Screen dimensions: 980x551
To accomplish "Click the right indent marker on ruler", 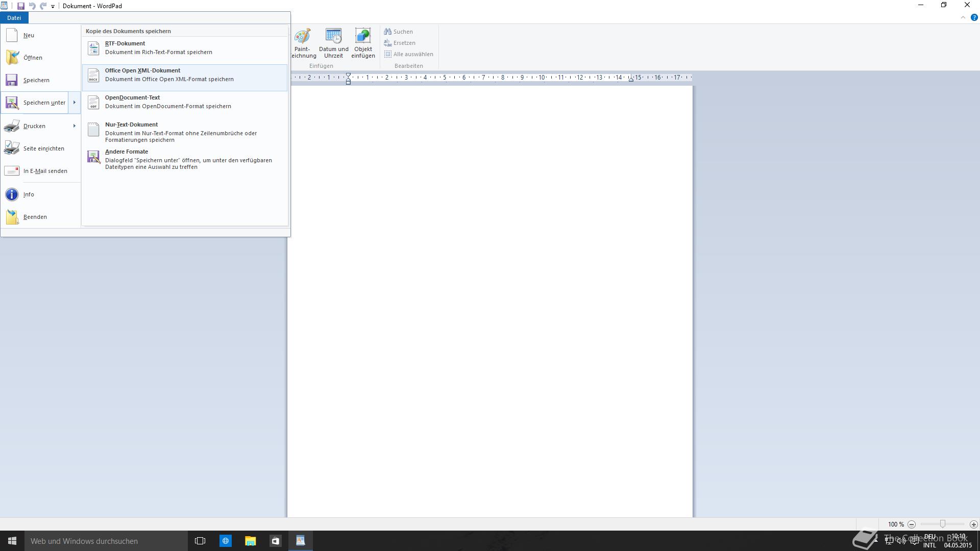I will point(631,79).
